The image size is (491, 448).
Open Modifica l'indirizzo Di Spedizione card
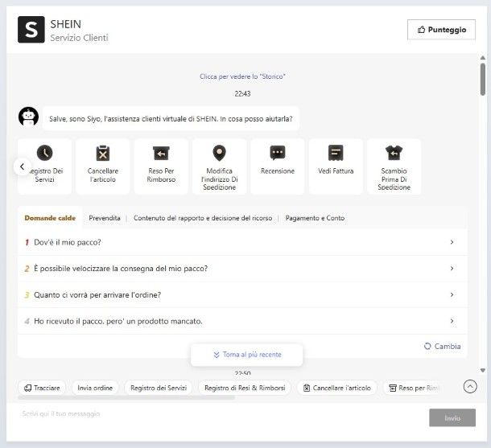pyautogui.click(x=219, y=166)
